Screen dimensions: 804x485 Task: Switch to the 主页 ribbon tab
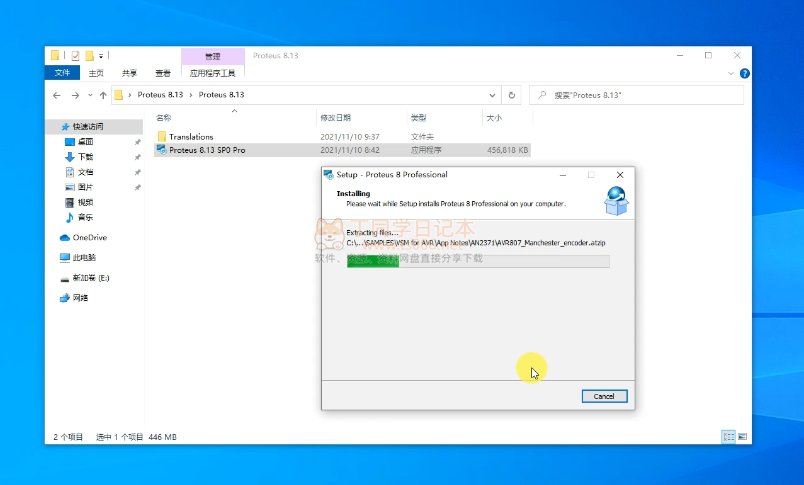96,73
